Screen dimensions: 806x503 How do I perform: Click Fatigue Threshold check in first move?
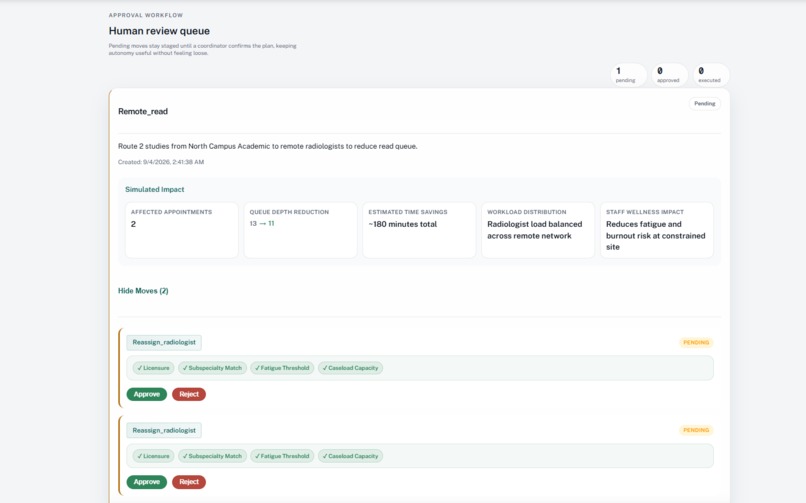point(282,368)
